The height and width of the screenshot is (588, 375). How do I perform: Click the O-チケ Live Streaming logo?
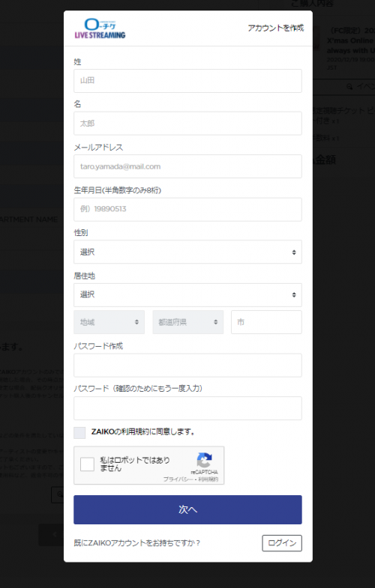(x=100, y=28)
